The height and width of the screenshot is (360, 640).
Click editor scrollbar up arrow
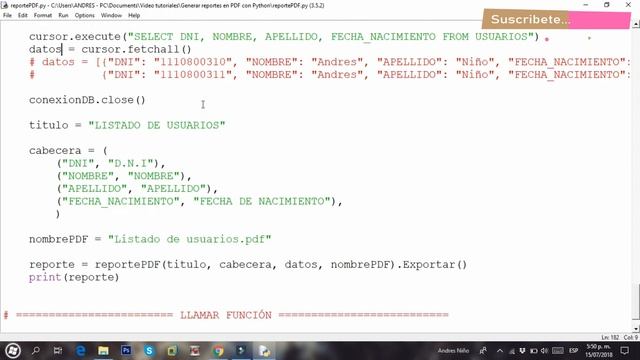[636, 24]
